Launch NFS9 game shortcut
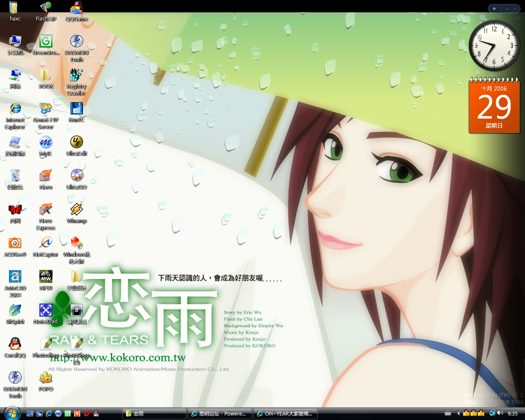The height and width of the screenshot is (420, 525). [46, 281]
